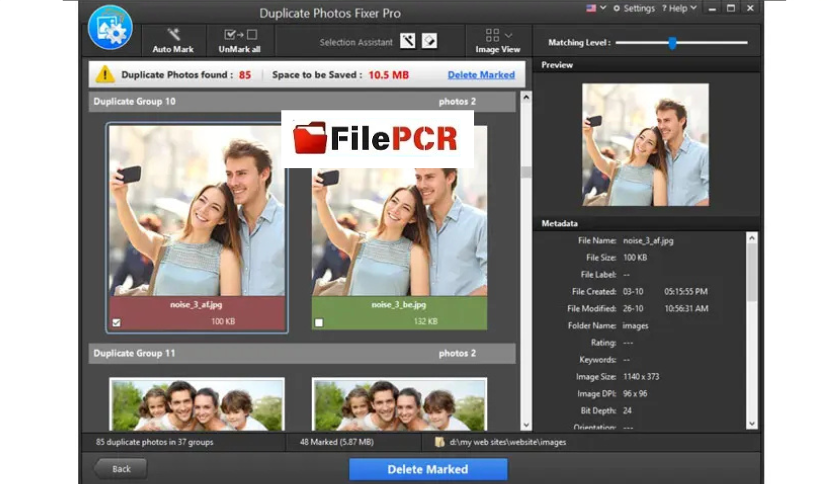Screen dimensions: 836x484
Task: Open Settings from the title bar
Action: 633,9
